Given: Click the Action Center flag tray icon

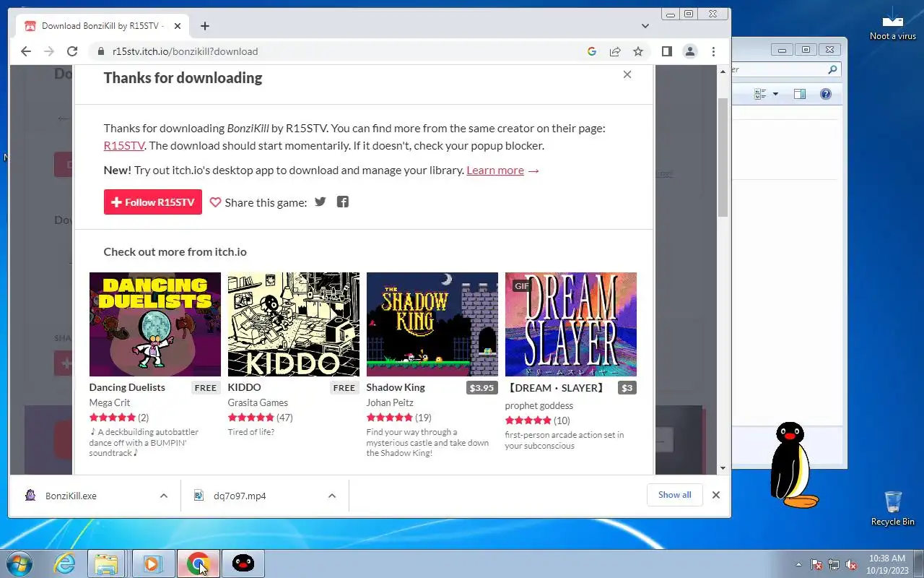Looking at the screenshot, I should coord(816,564).
